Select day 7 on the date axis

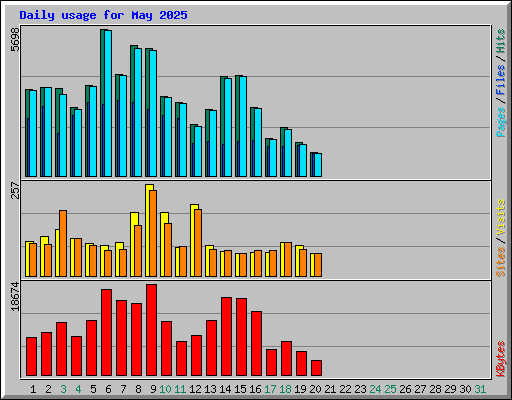(123, 389)
